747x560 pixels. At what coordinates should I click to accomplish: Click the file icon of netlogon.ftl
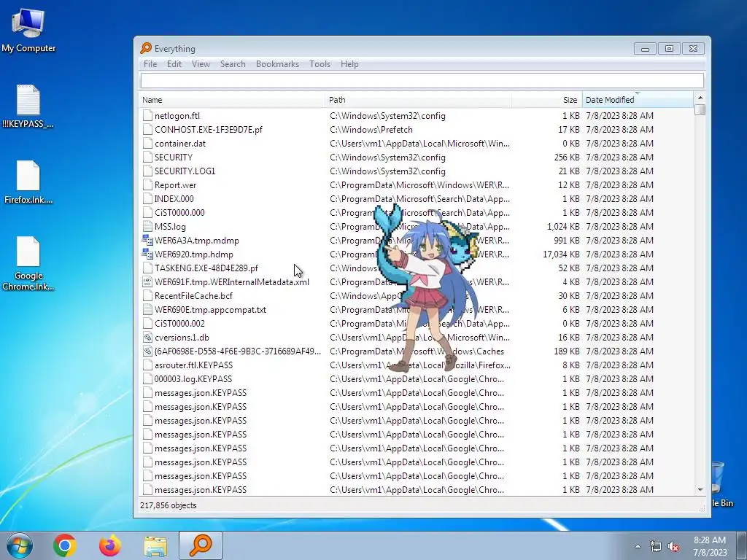pos(147,116)
